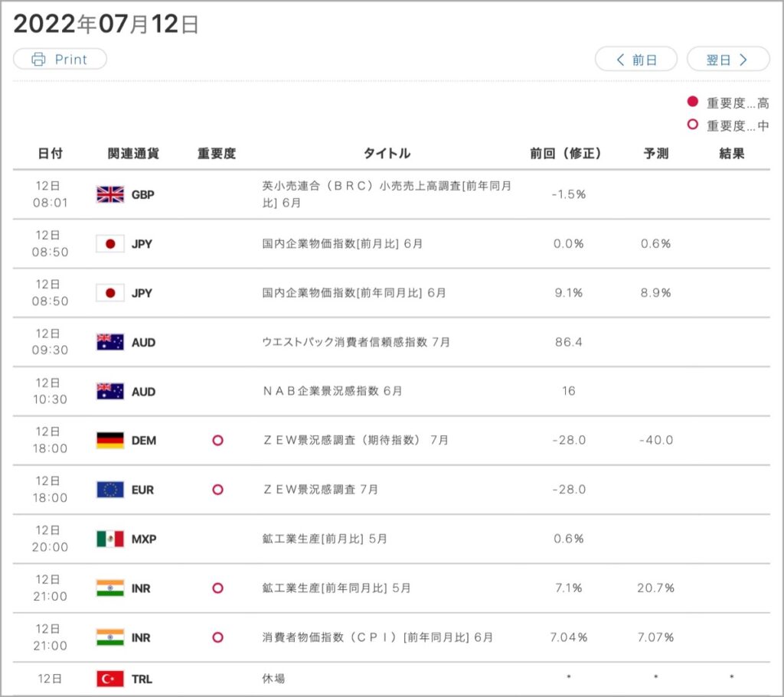Click the DEM currency label
Screen dimensions: 784x697
[x=144, y=440]
